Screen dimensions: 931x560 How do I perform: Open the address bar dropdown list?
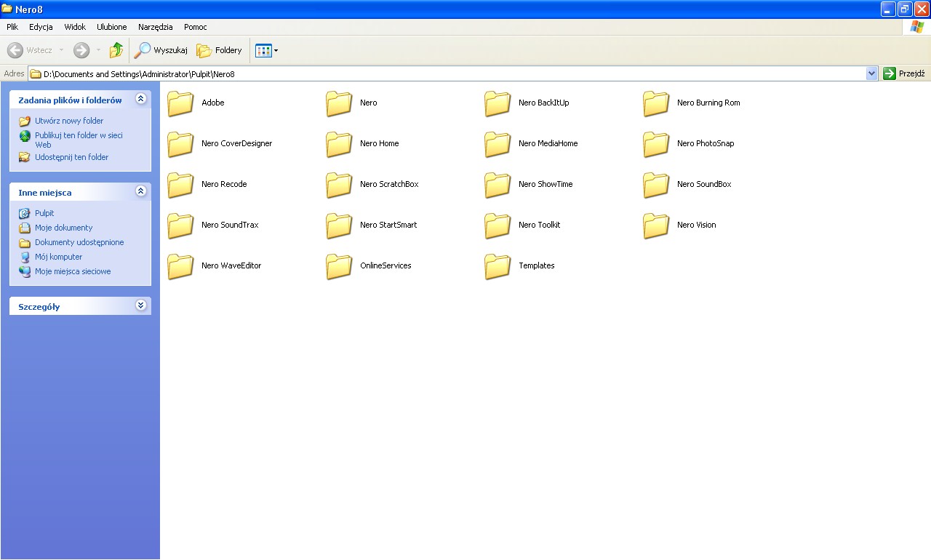871,73
